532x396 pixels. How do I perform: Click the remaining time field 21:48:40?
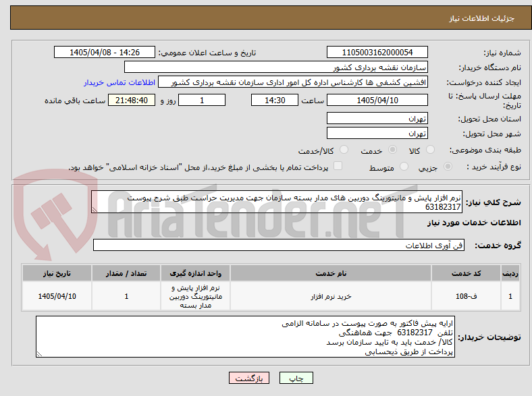[x=132, y=100]
